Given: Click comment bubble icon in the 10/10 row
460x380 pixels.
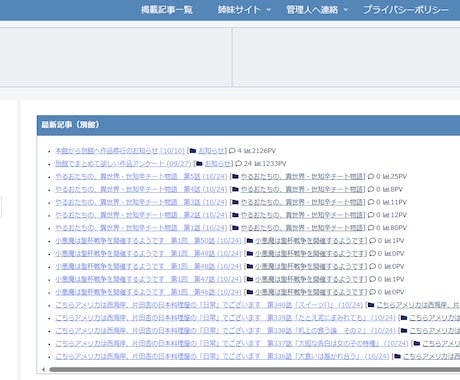Looking at the screenshot, I should pyautogui.click(x=232, y=151).
